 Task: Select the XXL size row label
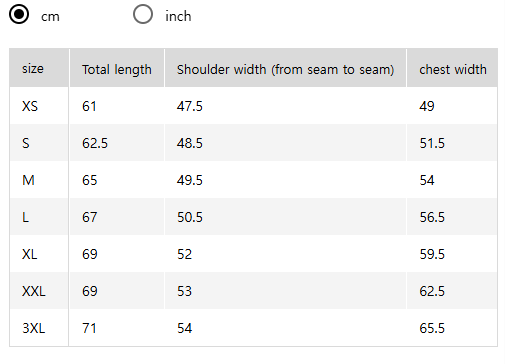34,291
